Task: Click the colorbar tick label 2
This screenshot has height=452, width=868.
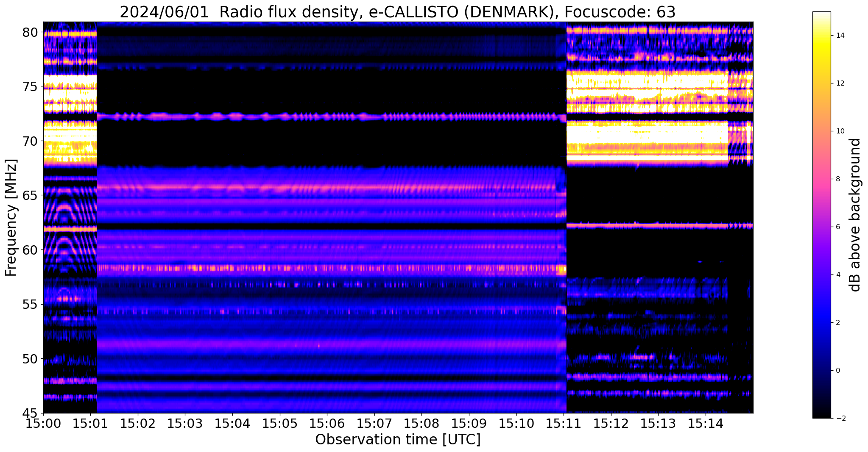Action: 837,323
